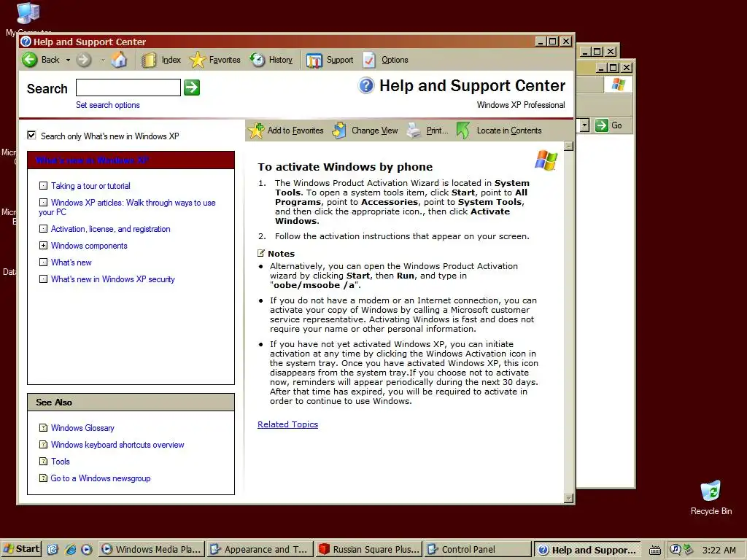Launch Internet Explorer from quick launch

71,550
